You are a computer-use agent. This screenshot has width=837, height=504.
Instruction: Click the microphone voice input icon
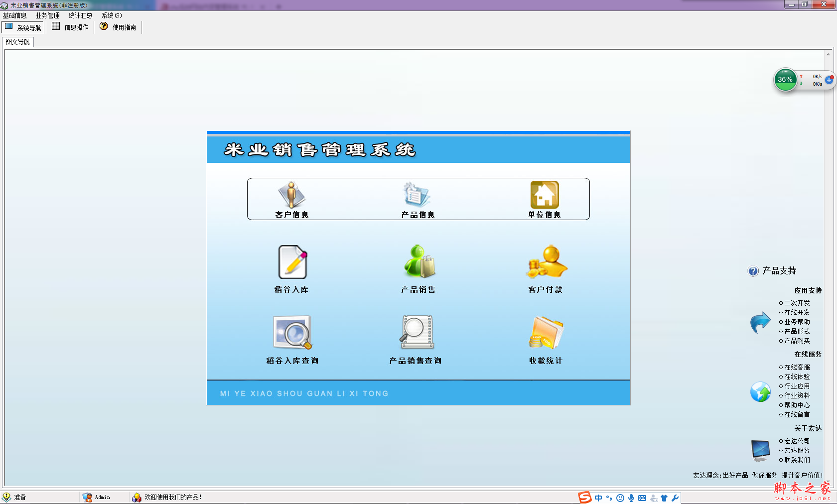coord(631,498)
